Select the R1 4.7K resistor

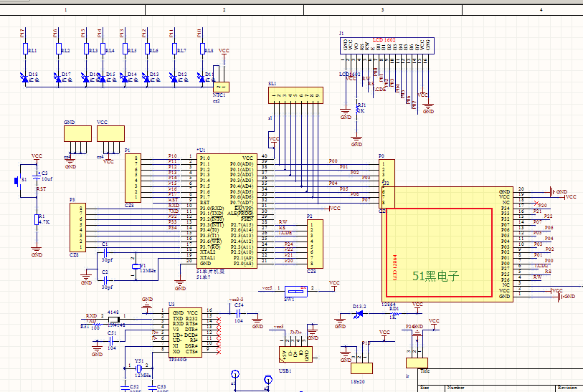37,219
